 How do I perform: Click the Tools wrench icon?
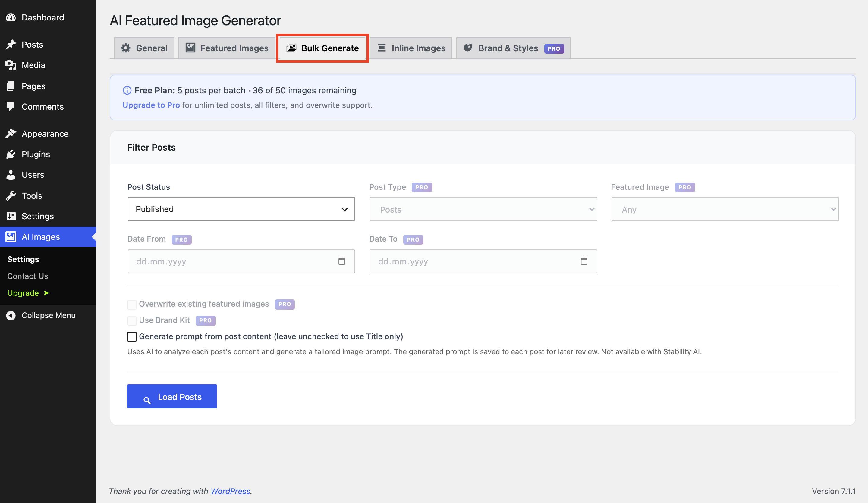click(x=11, y=195)
